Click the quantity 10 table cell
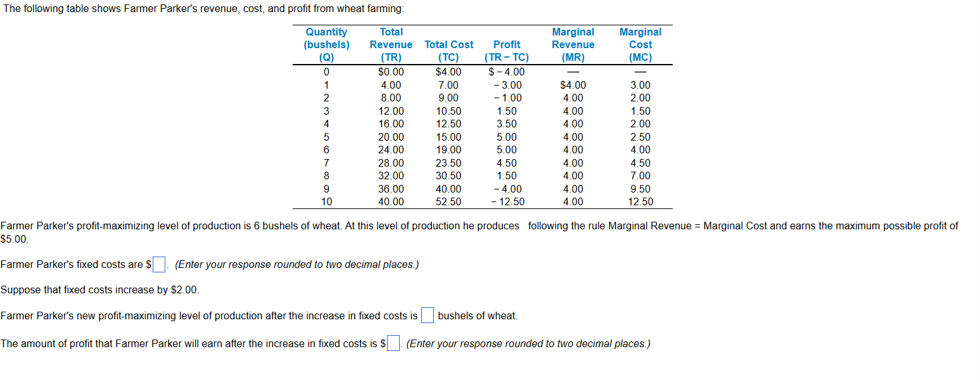This screenshot has width=980, height=382. [326, 201]
